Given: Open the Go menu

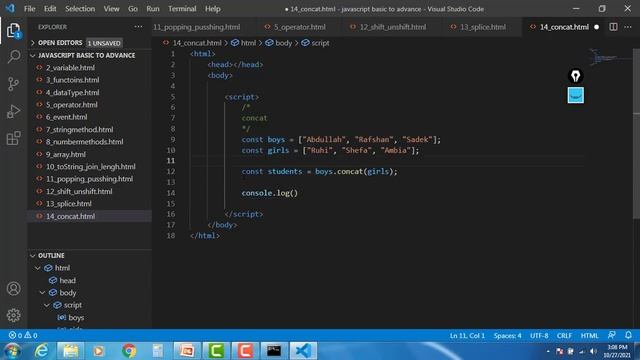Looking at the screenshot, I should (x=133, y=9).
